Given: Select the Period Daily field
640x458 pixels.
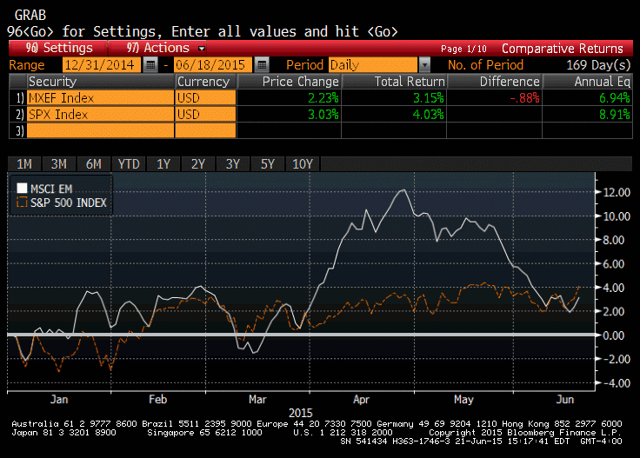Looking at the screenshot, I should coord(373,64).
